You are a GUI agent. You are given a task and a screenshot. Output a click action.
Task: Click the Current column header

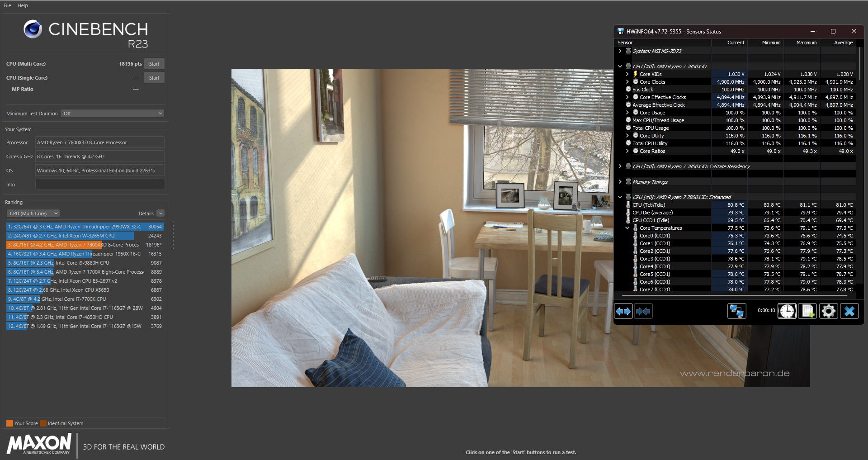(x=730, y=43)
